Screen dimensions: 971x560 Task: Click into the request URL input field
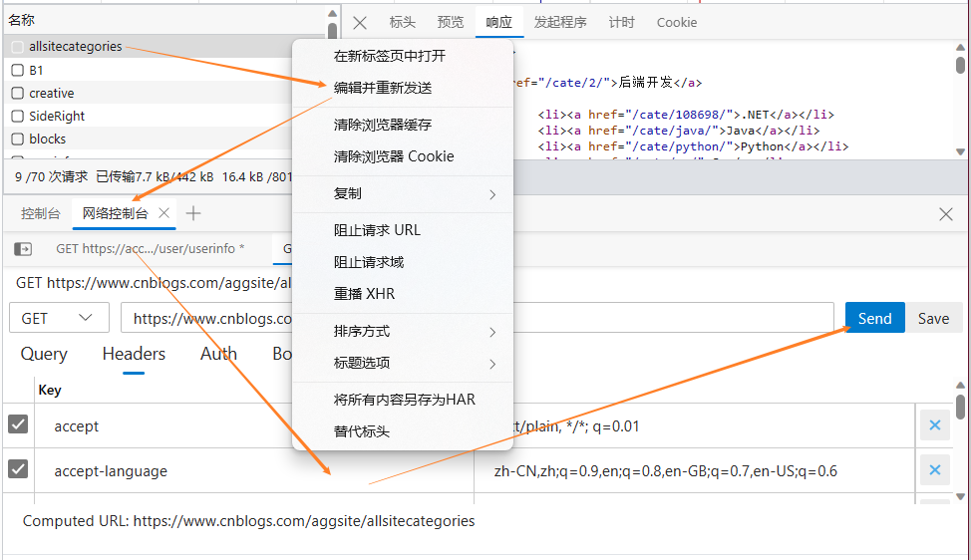click(x=477, y=318)
